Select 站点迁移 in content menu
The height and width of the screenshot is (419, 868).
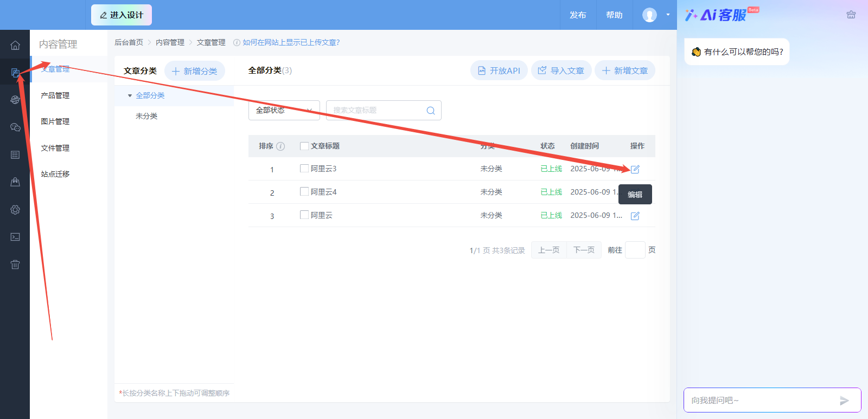pyautogui.click(x=55, y=174)
